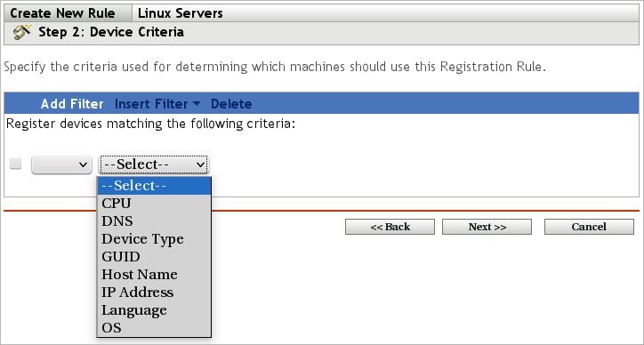
Task: Open the blank logical operator dropdown
Action: [x=61, y=164]
